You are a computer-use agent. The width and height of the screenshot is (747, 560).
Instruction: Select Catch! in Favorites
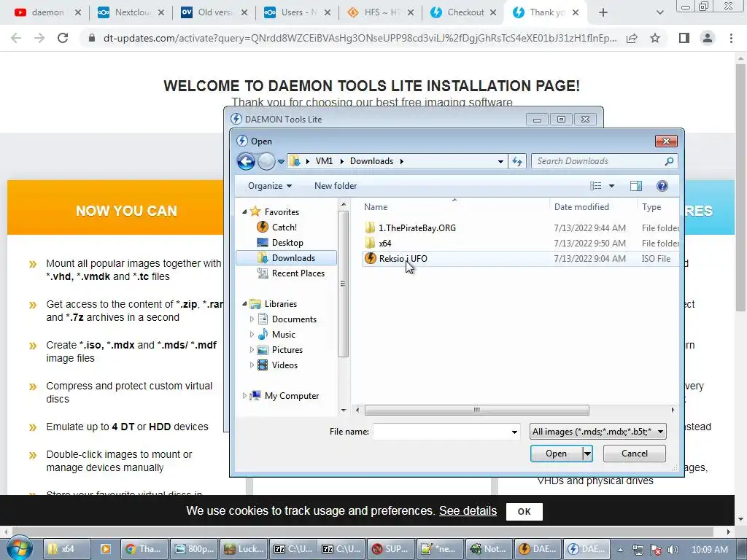click(x=285, y=227)
